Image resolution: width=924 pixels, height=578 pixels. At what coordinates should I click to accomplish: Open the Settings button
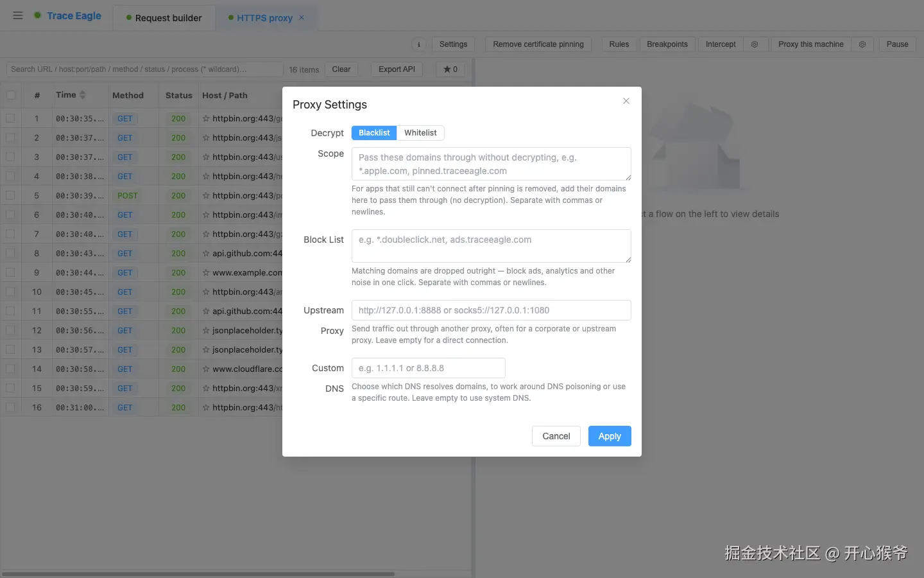454,44
